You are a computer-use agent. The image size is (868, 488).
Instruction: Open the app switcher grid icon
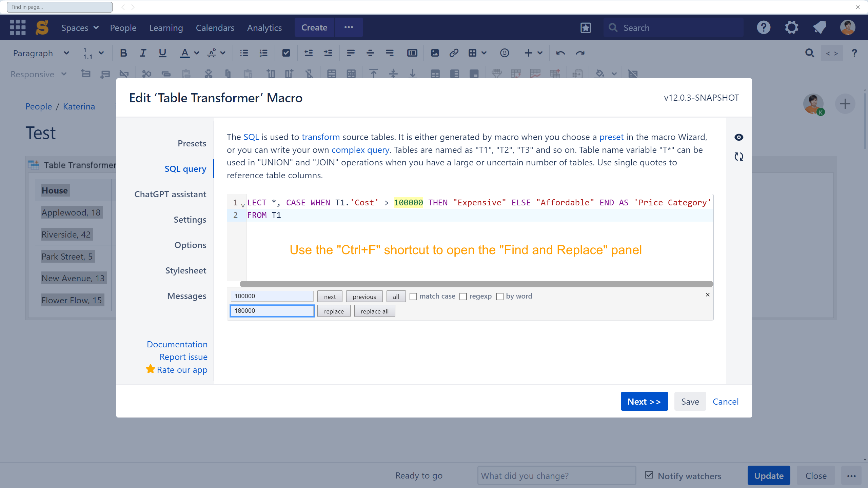point(18,27)
